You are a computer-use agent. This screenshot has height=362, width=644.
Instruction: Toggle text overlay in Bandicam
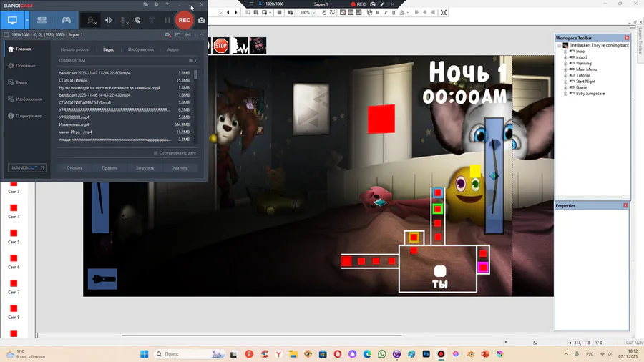point(152,20)
